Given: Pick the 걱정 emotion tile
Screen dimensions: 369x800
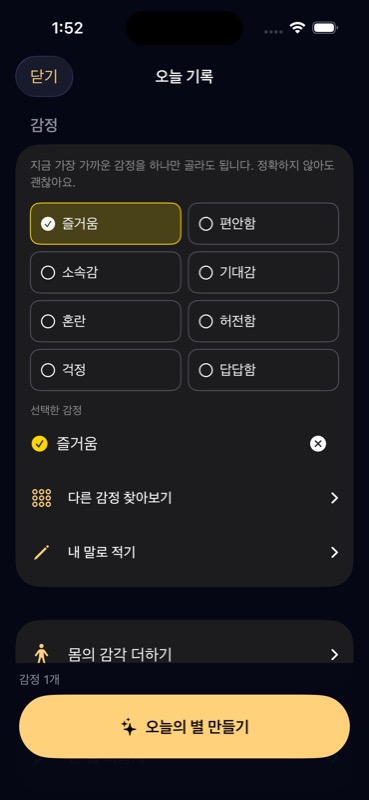Looking at the screenshot, I should [x=106, y=370].
